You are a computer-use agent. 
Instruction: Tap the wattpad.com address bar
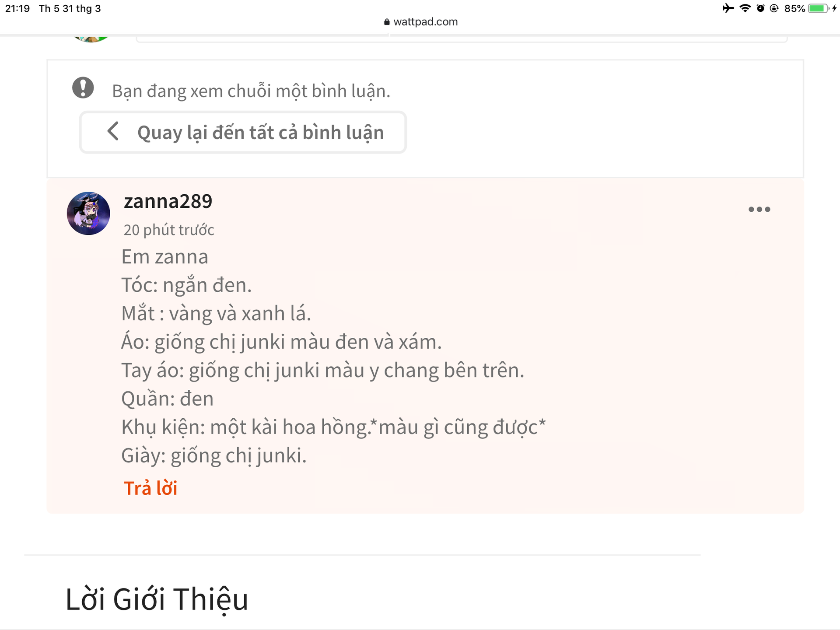click(x=425, y=22)
